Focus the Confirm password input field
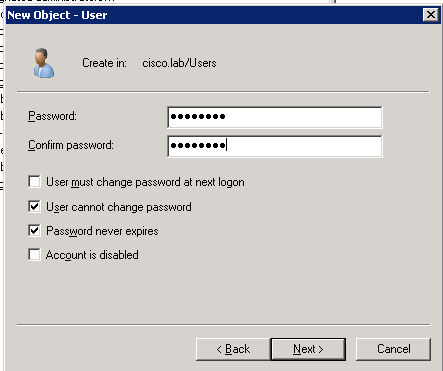Screen dimensions: 443x371 click(275, 146)
